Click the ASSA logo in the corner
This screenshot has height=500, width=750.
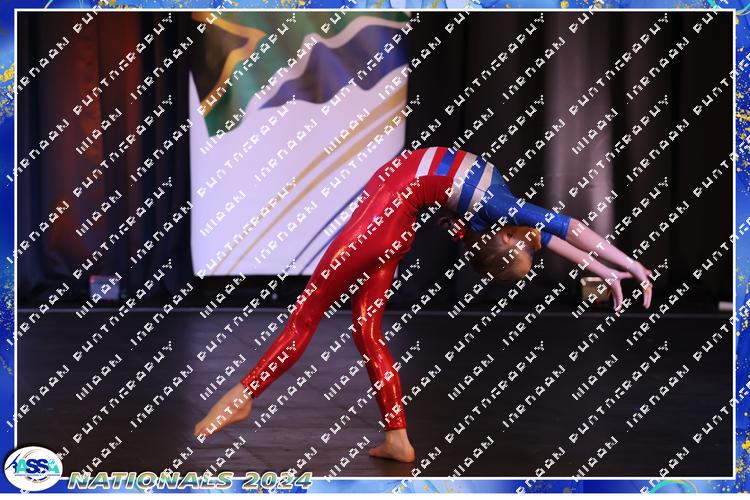[x=32, y=468]
